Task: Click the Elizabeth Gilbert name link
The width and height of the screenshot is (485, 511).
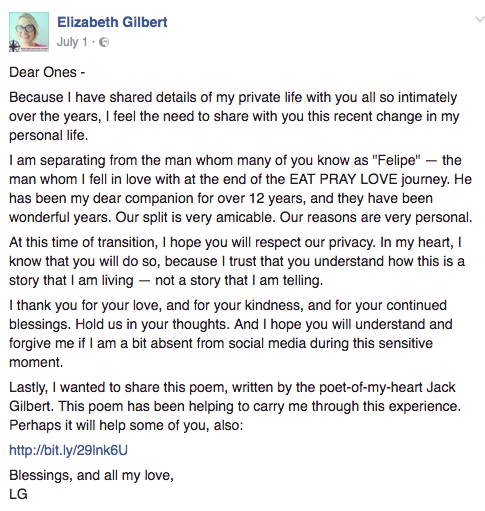Action: point(112,22)
